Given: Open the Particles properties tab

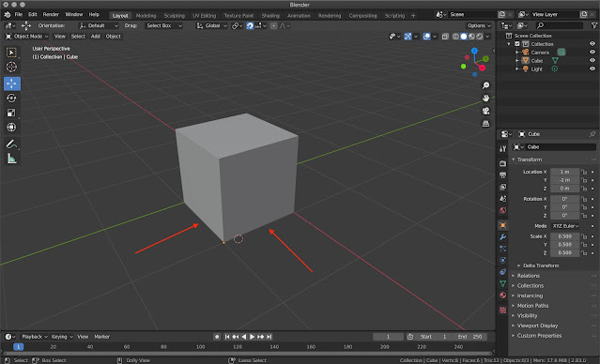Looking at the screenshot, I should (502, 249).
